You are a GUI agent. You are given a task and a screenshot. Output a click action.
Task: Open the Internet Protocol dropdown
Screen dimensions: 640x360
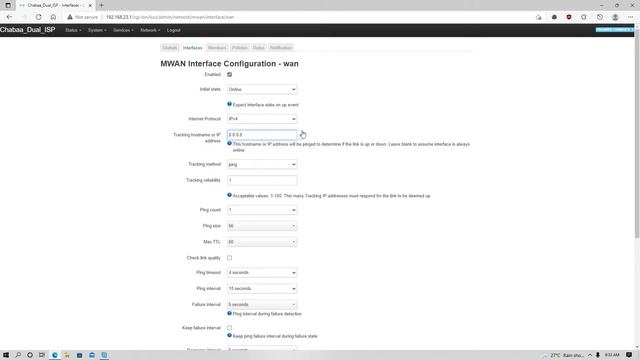coord(262,119)
